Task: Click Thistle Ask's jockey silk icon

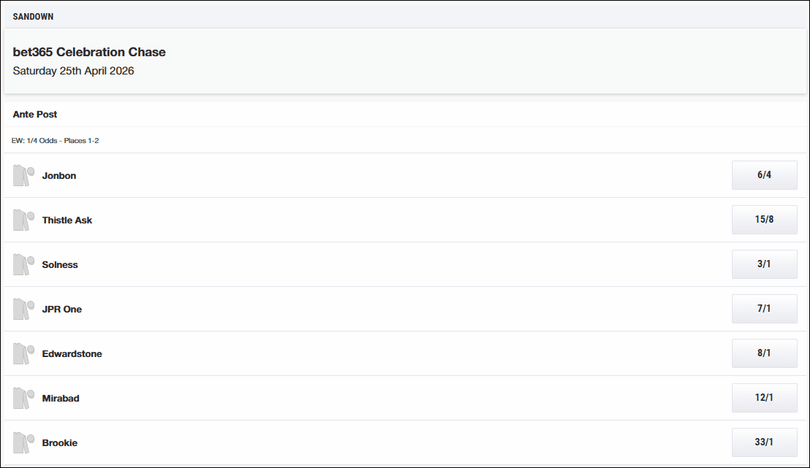Action: coord(23,220)
